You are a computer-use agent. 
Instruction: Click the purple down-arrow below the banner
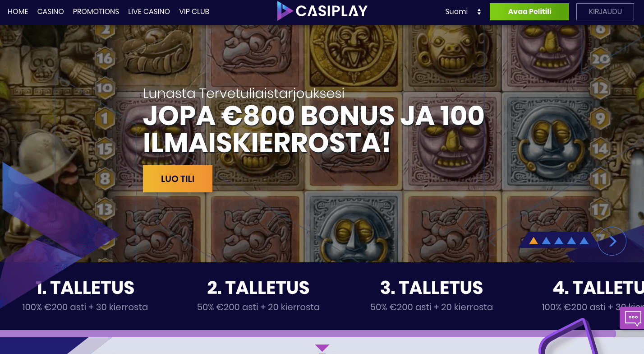(322, 348)
